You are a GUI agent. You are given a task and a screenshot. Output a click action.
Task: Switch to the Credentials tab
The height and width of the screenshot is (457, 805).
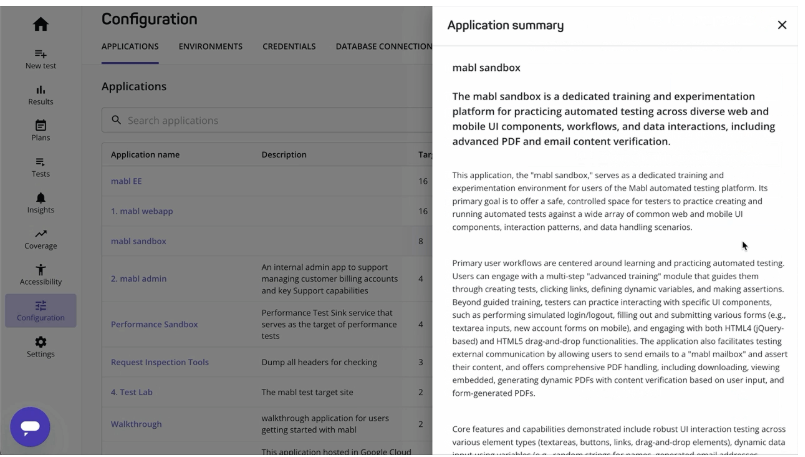click(289, 46)
